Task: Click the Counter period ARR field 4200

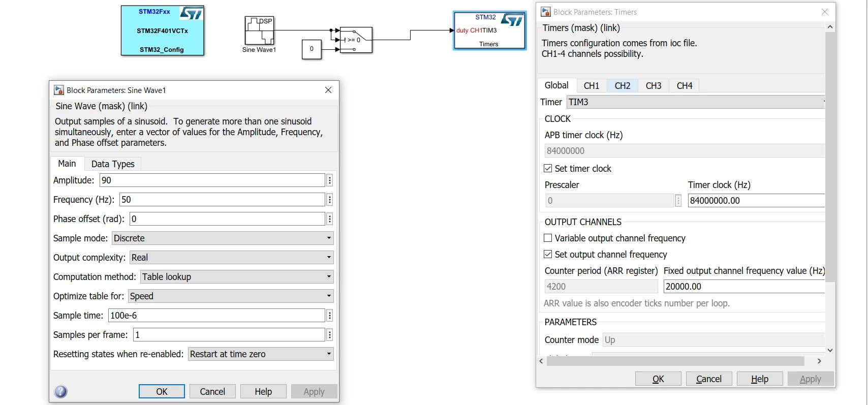Action: point(601,287)
